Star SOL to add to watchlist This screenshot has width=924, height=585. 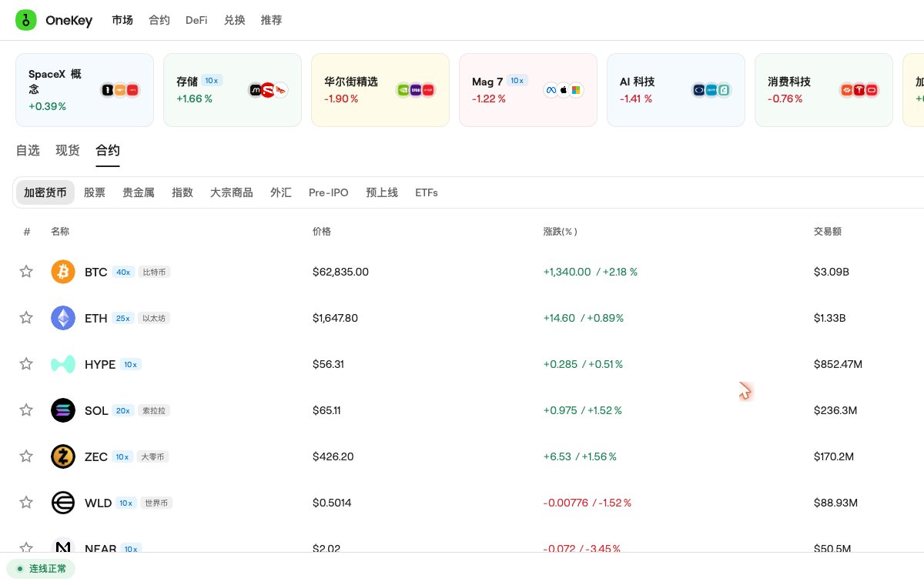[26, 410]
